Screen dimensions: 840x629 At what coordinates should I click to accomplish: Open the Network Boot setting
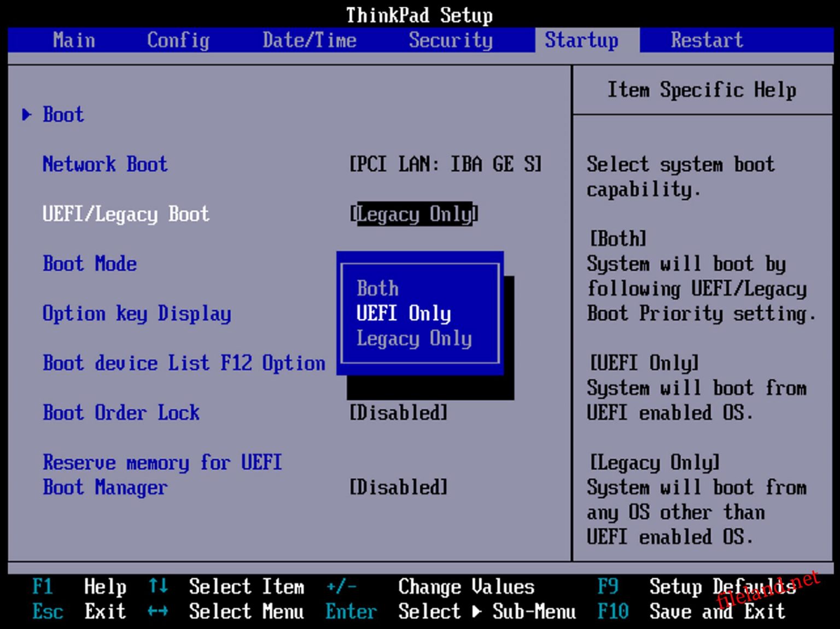(445, 164)
